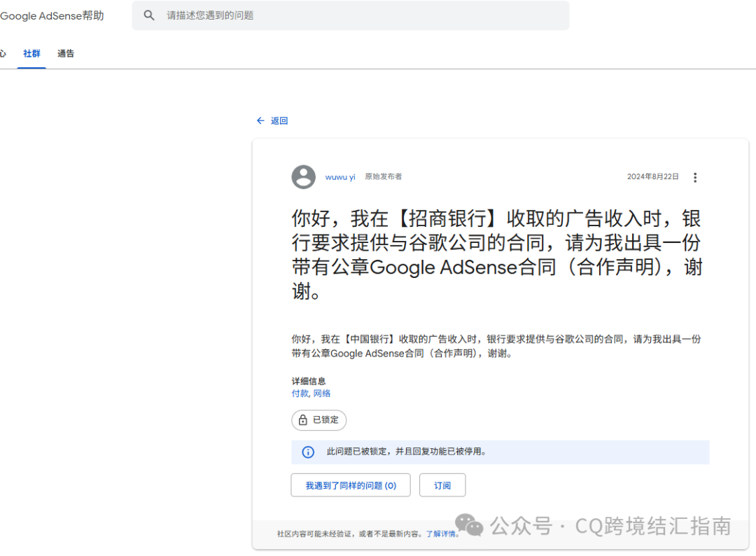The width and height of the screenshot is (756, 556).
Task: Click the 订阅 button
Action: (x=442, y=485)
